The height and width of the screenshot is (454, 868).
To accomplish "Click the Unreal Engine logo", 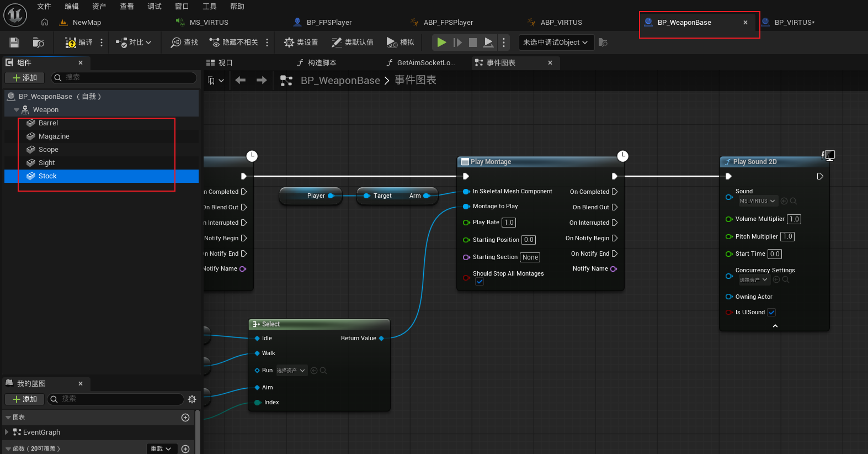I will 15,15.
